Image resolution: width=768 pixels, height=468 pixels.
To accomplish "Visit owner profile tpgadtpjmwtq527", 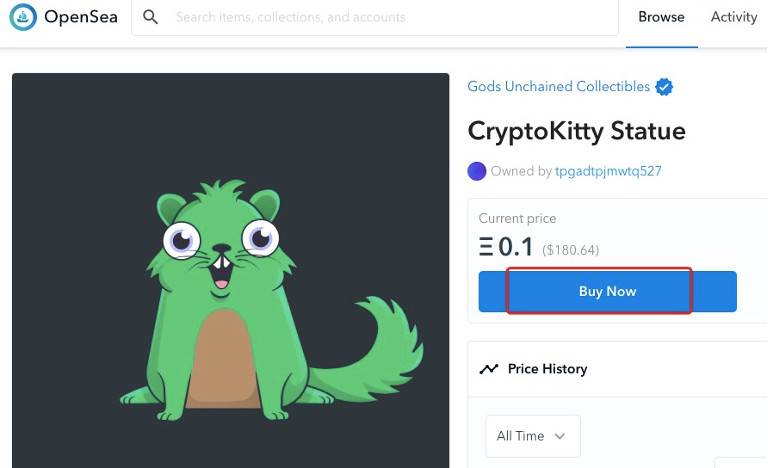I will pyautogui.click(x=608, y=171).
